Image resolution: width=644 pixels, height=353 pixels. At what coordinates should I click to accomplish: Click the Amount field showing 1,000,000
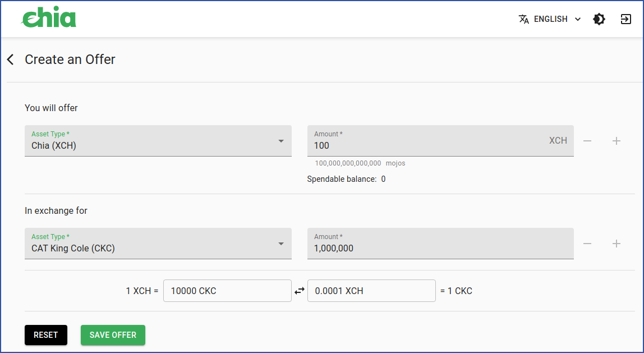click(x=440, y=243)
